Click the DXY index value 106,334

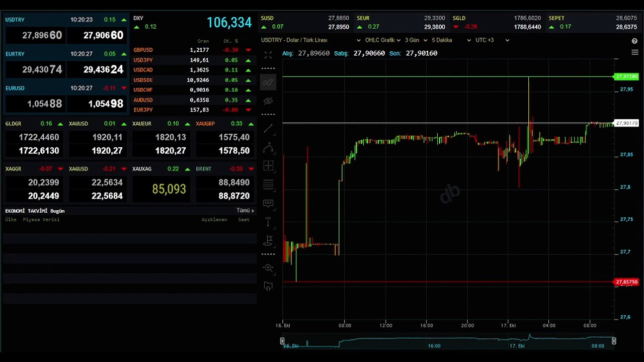pos(229,23)
